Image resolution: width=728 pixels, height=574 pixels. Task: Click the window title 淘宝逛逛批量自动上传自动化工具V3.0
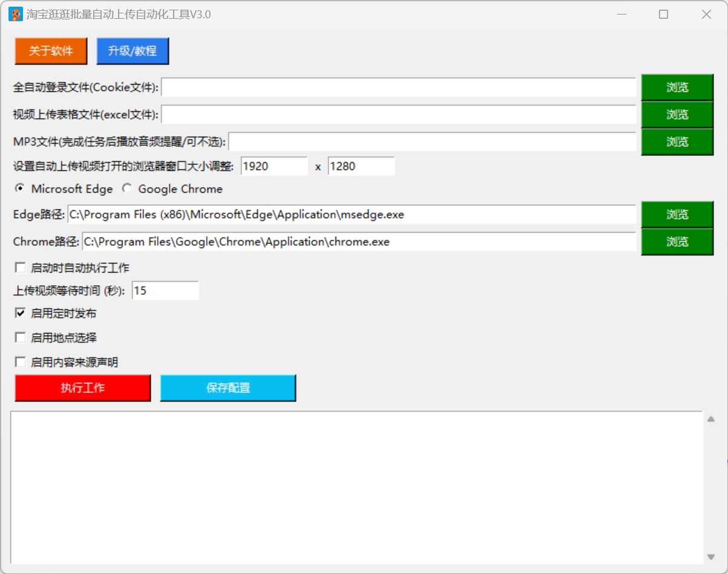(x=119, y=15)
